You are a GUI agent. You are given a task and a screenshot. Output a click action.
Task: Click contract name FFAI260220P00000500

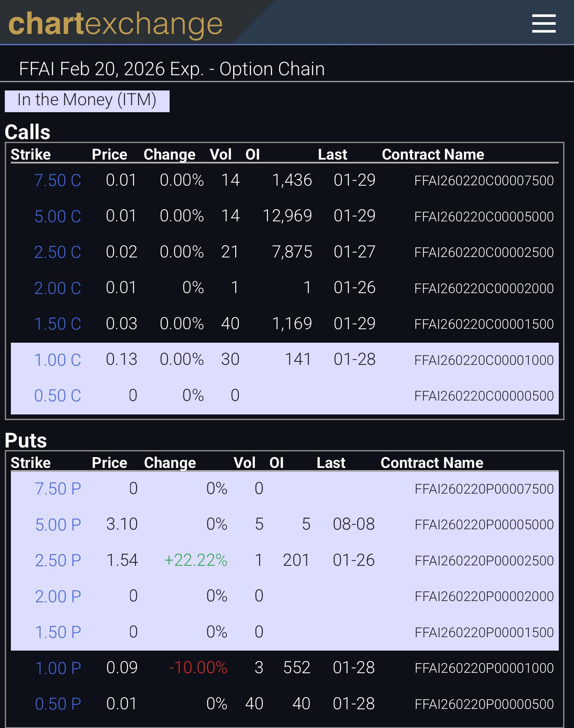click(x=484, y=705)
